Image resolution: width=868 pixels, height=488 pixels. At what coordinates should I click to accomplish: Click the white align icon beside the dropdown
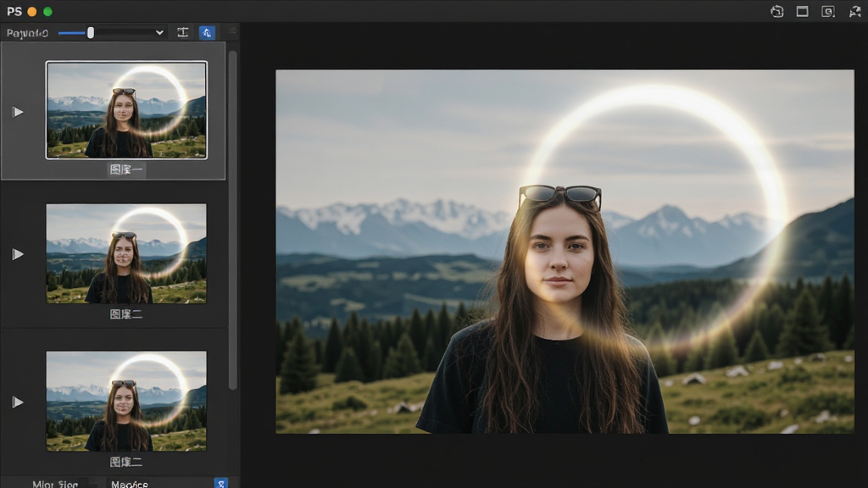[183, 33]
